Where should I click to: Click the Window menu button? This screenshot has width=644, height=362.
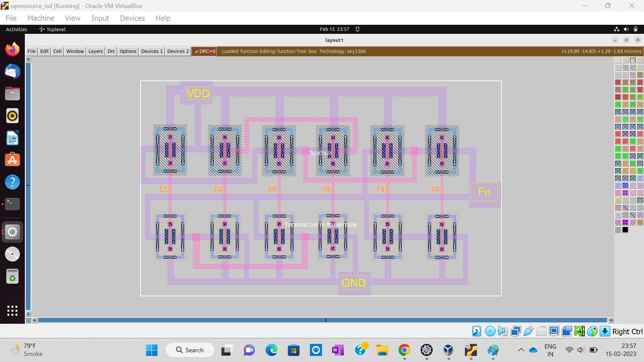(75, 51)
